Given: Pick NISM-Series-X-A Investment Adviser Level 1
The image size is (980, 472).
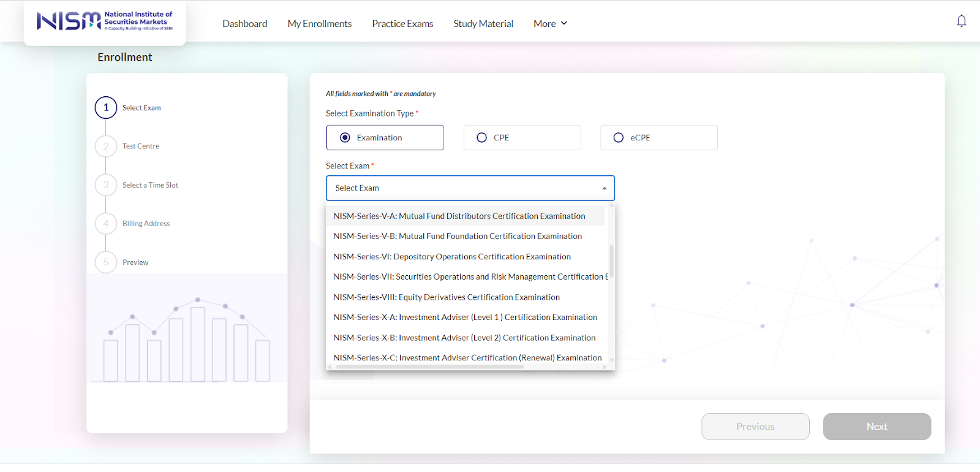Looking at the screenshot, I should [x=466, y=317].
